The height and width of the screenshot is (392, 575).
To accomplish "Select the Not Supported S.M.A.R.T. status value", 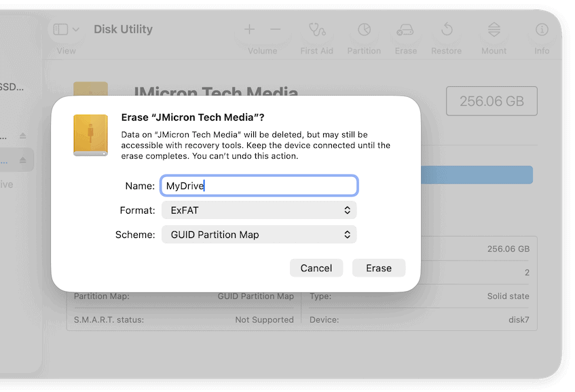I will pos(264,320).
